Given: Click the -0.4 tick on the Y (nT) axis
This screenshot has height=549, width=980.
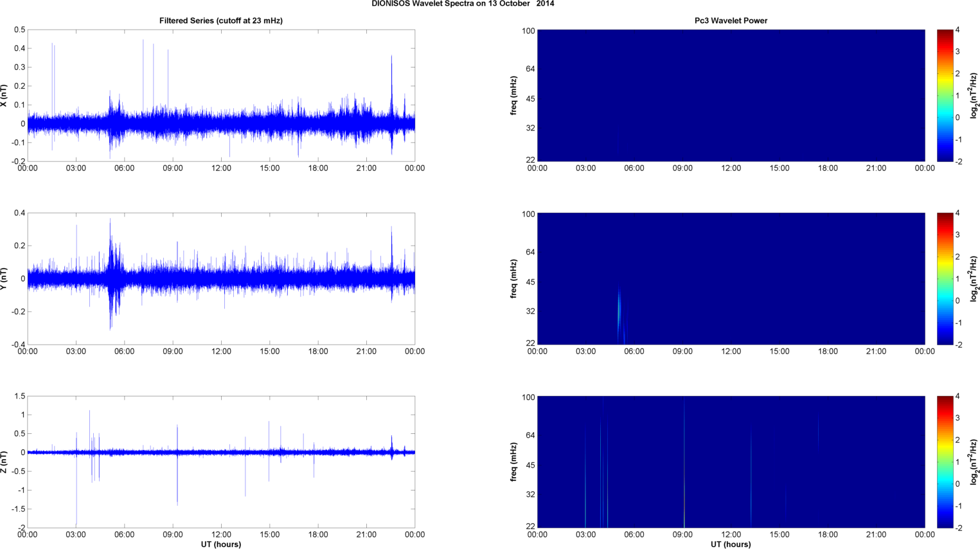Looking at the screenshot, I should pos(18,345).
